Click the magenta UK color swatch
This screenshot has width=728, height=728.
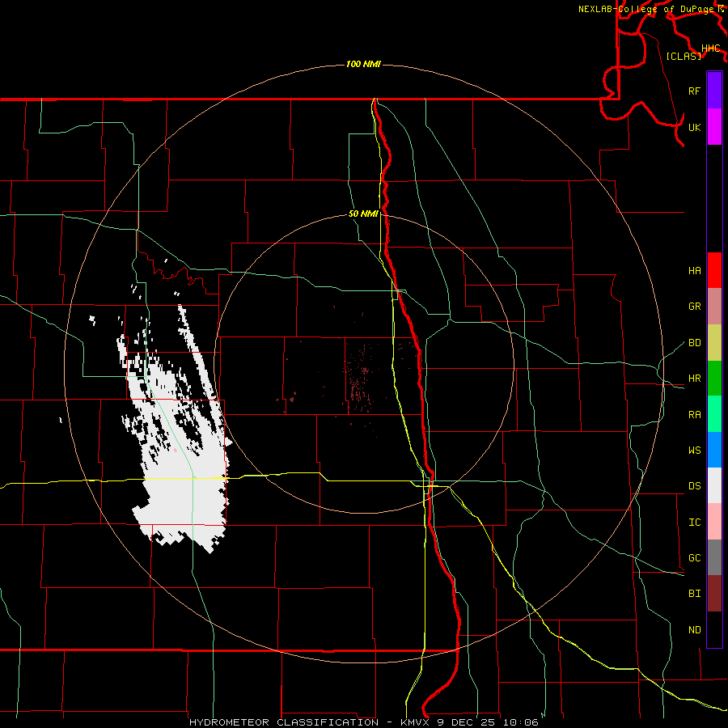(x=714, y=127)
